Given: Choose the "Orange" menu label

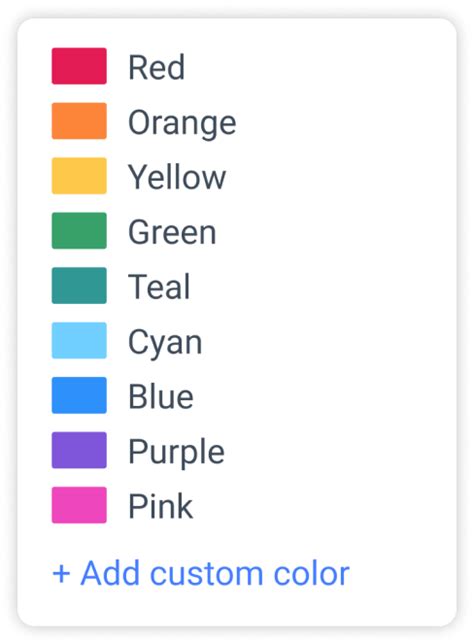Looking at the screenshot, I should tap(182, 123).
